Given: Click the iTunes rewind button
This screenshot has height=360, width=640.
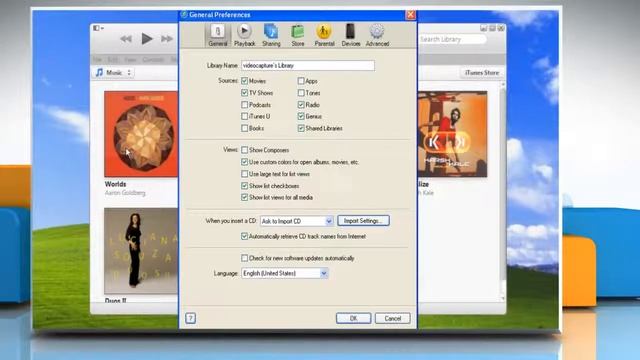Looking at the screenshot, I should click(126, 39).
